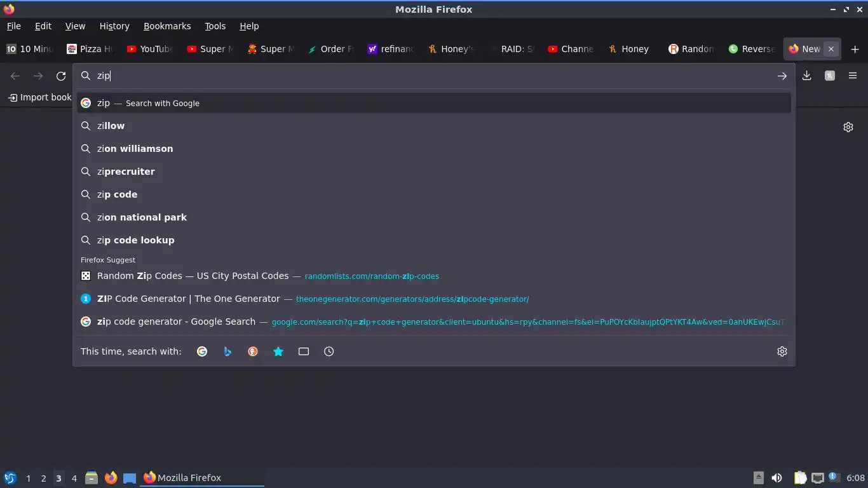Switch to the Order tab
Image resolution: width=868 pixels, height=488 pixels.
point(331,49)
